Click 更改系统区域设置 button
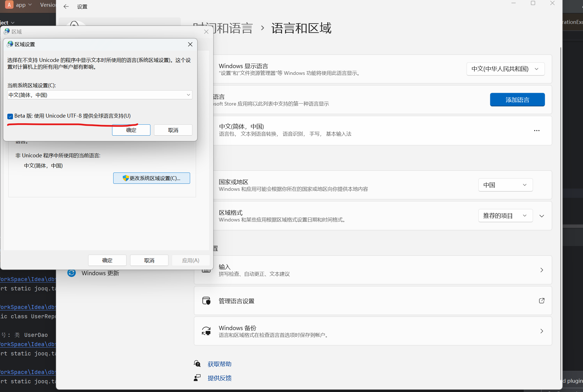Screen dimensions: 583x392 point(152,178)
